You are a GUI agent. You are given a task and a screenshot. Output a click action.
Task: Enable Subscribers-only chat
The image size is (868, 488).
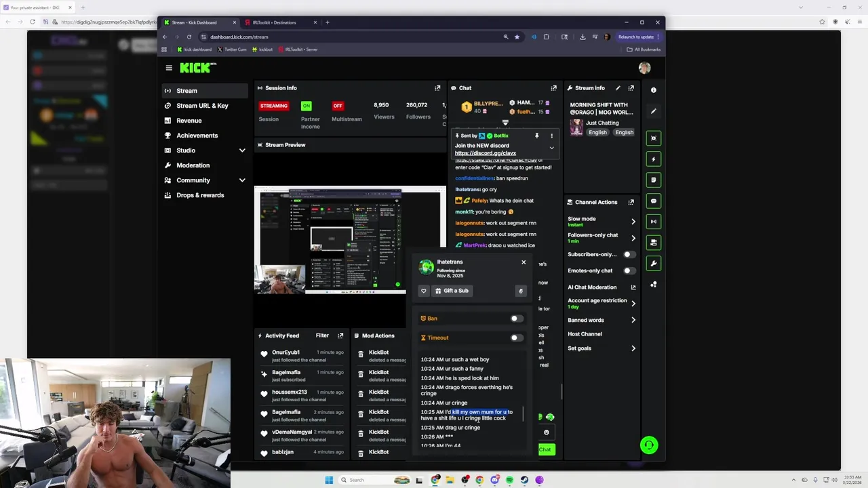(x=629, y=255)
